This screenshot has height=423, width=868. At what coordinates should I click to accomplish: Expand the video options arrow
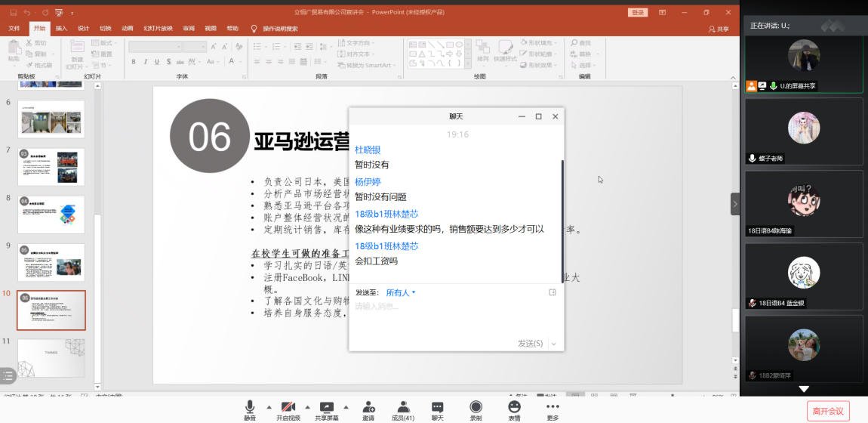pyautogui.click(x=307, y=406)
